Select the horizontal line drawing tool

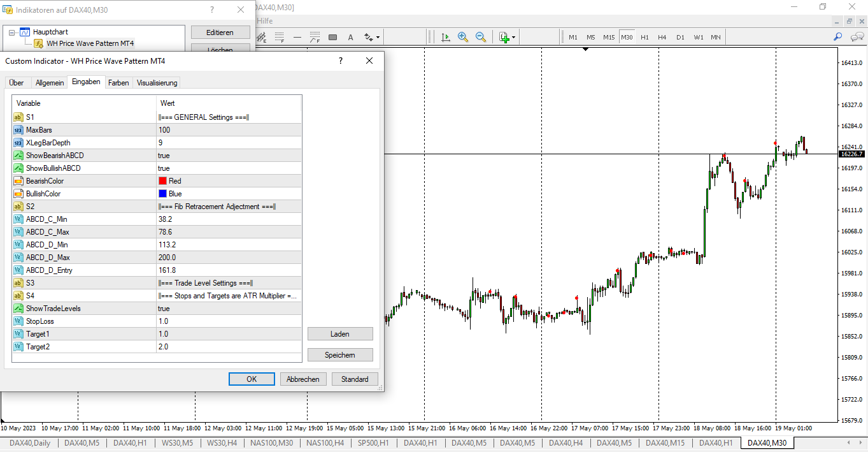[x=297, y=37]
